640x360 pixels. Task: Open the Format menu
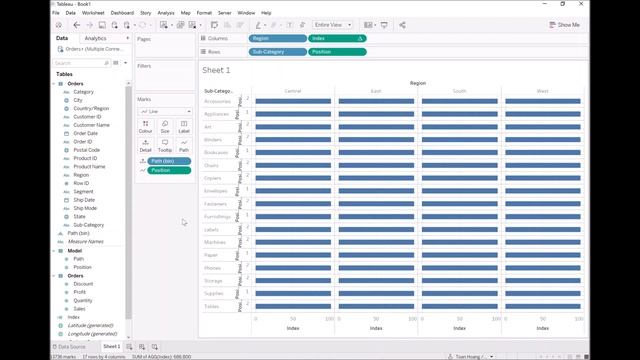(204, 13)
